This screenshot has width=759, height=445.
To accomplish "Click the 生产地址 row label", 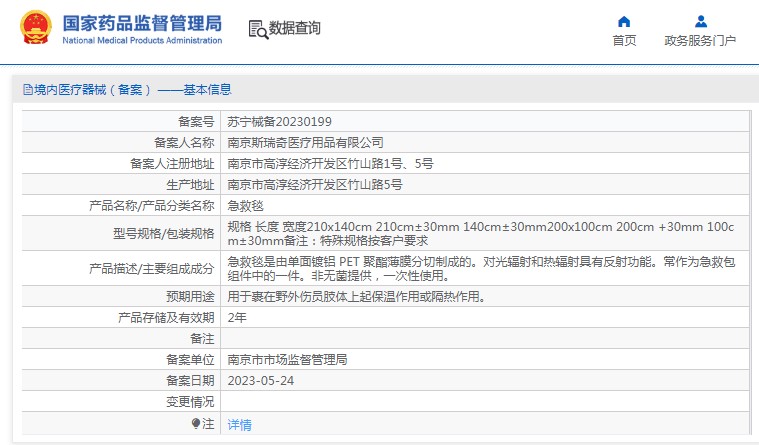I will pyautogui.click(x=190, y=184).
